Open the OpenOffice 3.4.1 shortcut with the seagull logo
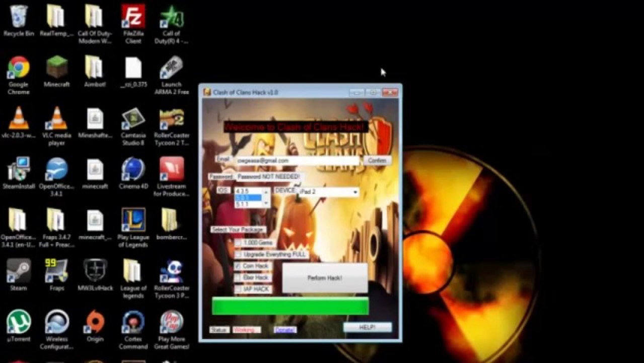Screen dimensions: 644x363 [x=56, y=177]
